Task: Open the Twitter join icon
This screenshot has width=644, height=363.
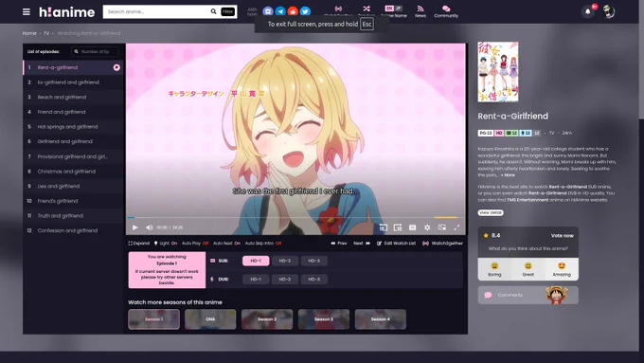Action: click(305, 11)
